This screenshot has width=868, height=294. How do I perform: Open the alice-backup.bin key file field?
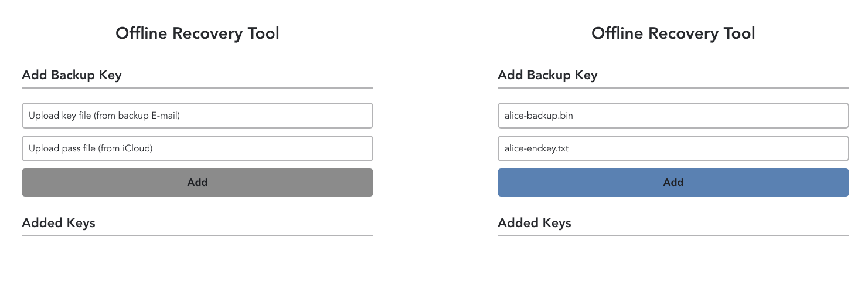click(x=673, y=116)
